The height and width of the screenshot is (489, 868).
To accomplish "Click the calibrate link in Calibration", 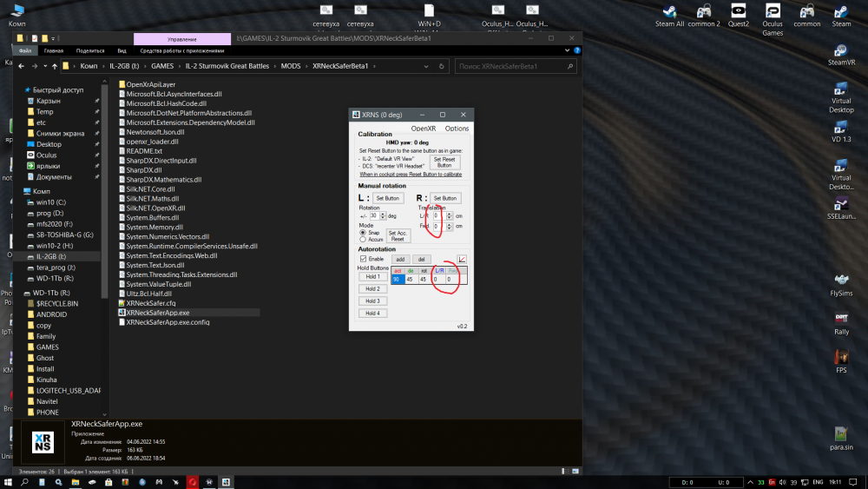I will 411,175.
